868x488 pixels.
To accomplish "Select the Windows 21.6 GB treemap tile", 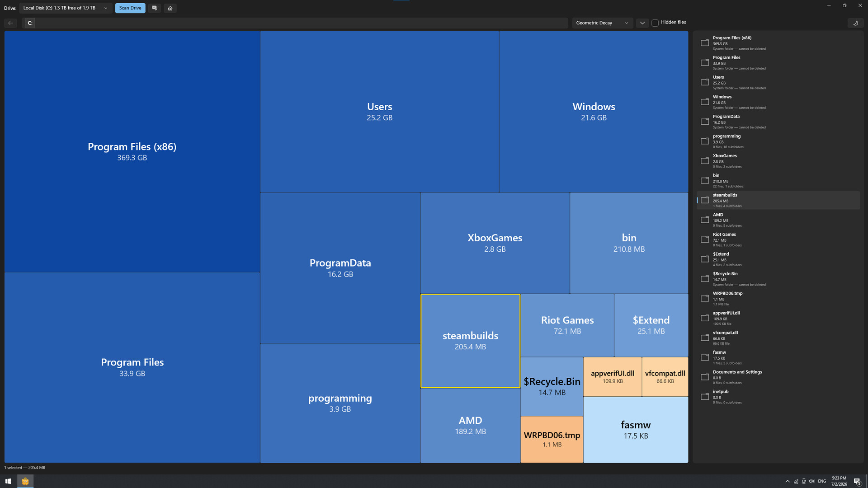I will click(x=594, y=112).
